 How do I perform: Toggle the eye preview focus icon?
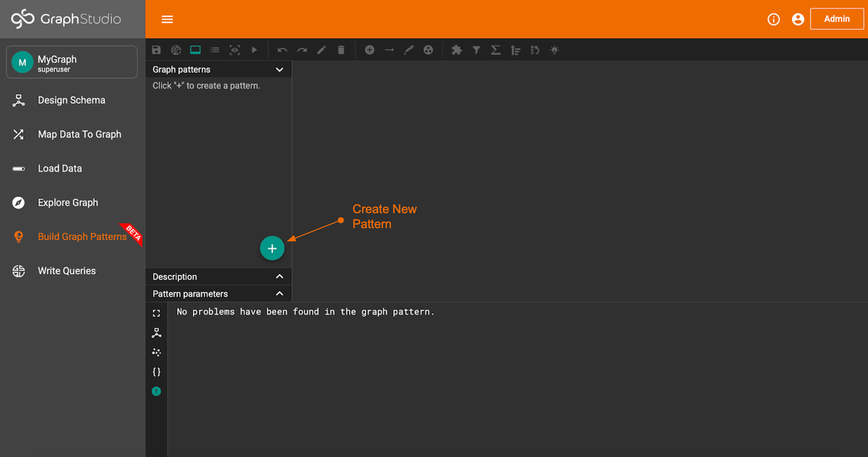point(234,50)
